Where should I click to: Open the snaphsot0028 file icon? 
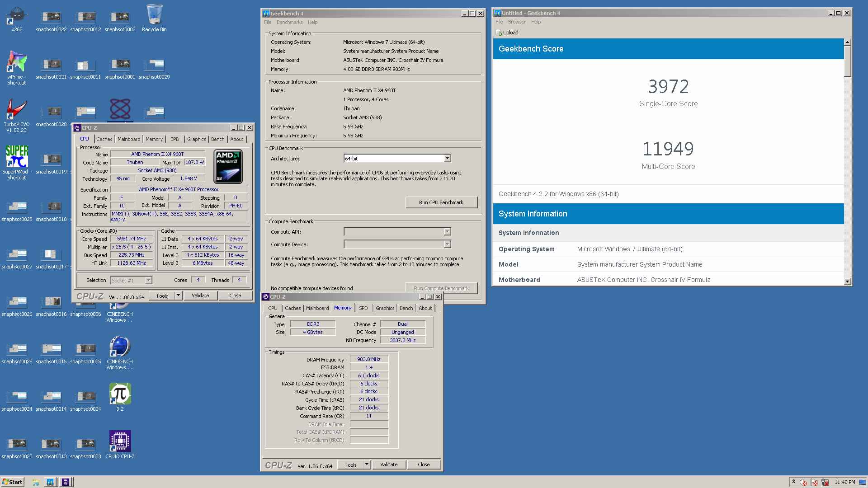pyautogui.click(x=17, y=210)
